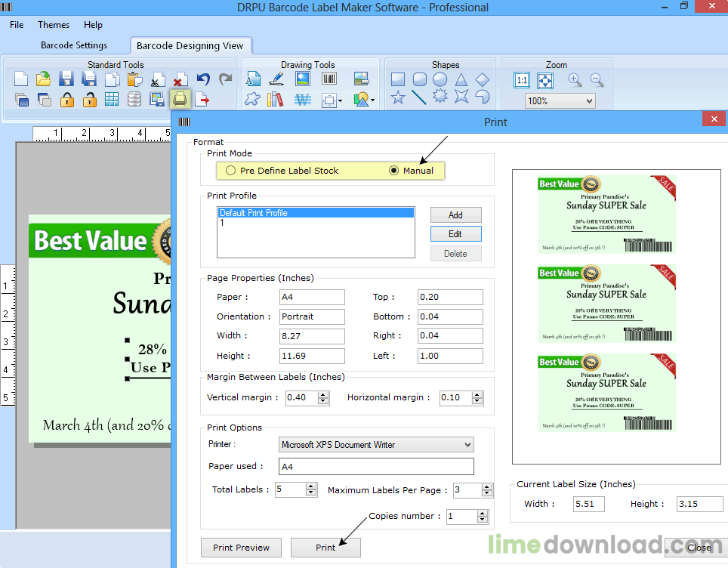
Task: Click the Print Preview button
Action: point(241,548)
